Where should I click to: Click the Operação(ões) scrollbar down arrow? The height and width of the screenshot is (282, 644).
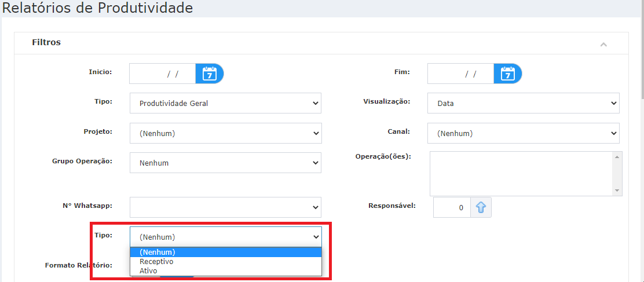point(617,191)
